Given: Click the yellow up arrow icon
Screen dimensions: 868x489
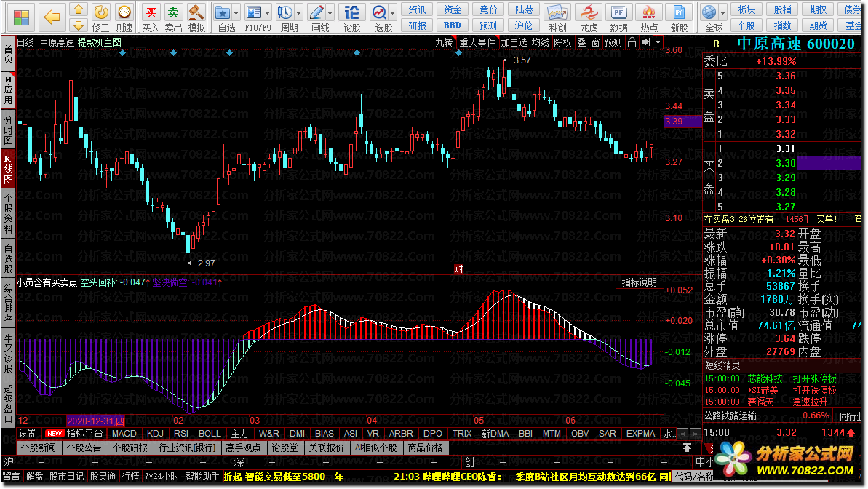Looking at the screenshot, I should coord(79,9).
